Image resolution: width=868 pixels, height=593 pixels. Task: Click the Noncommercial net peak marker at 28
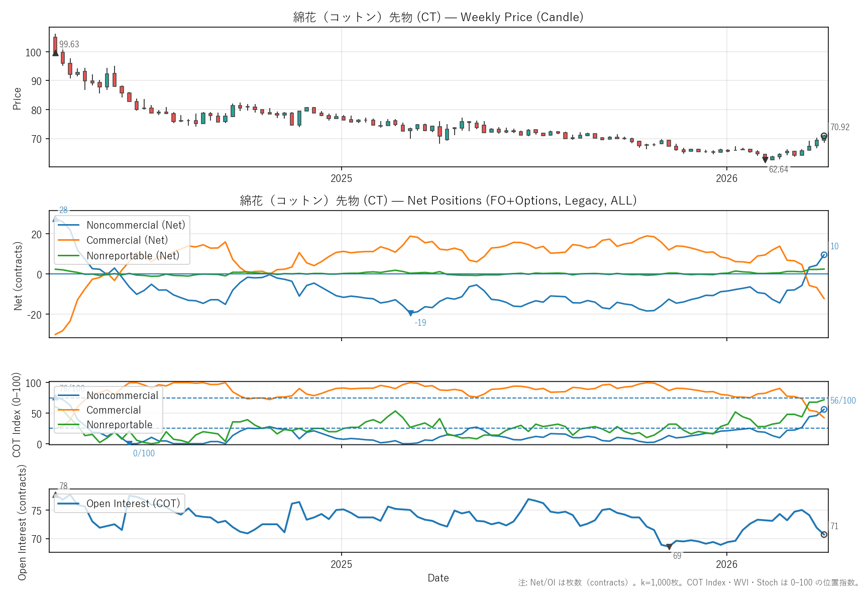(55, 219)
